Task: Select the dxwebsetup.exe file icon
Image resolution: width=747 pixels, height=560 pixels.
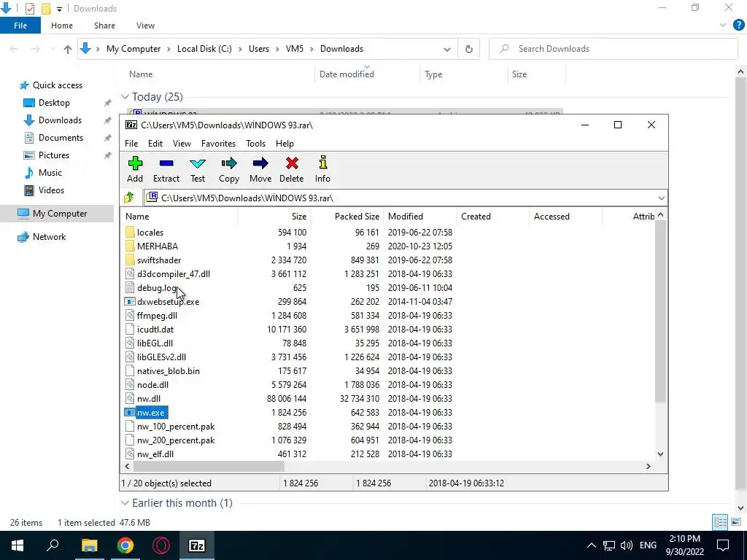Action: pos(130,301)
